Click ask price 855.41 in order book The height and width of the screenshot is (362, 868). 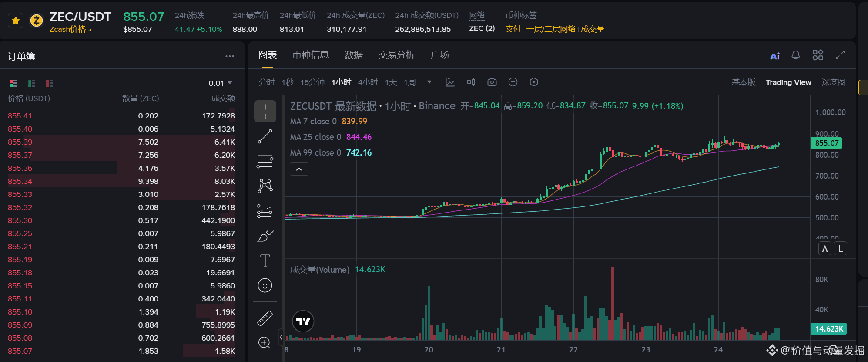[20, 116]
